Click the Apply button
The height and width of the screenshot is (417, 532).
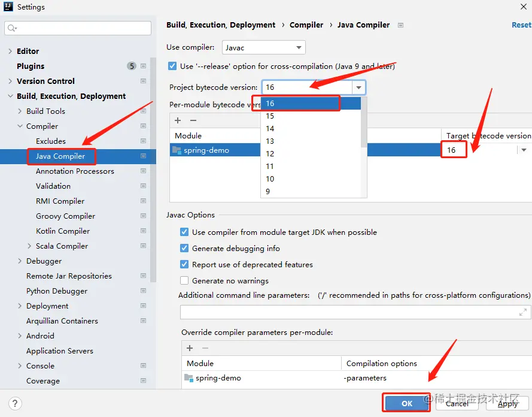[x=507, y=403]
